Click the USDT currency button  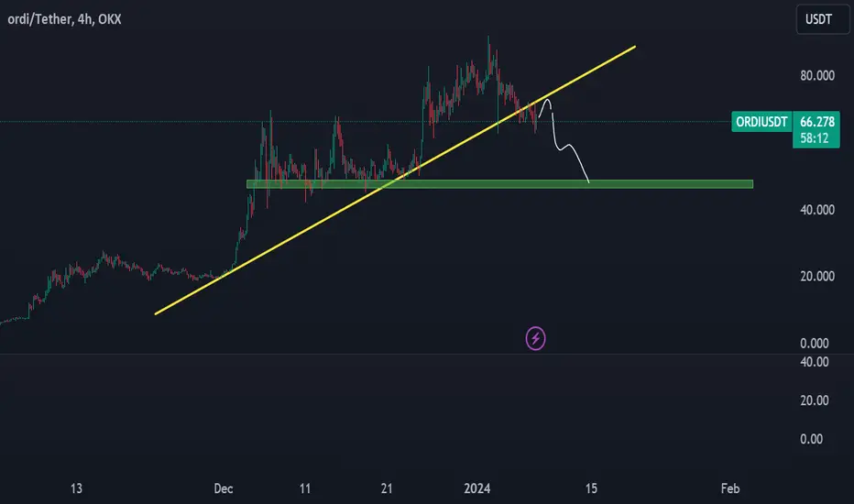[823, 19]
